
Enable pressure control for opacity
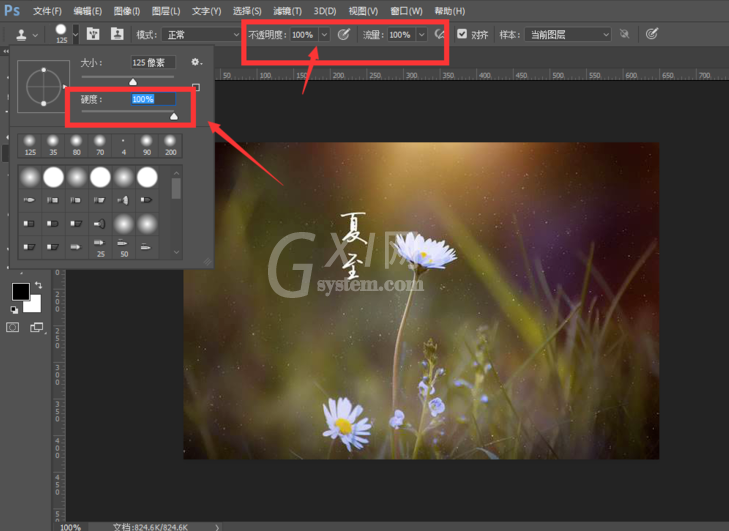pyautogui.click(x=344, y=34)
